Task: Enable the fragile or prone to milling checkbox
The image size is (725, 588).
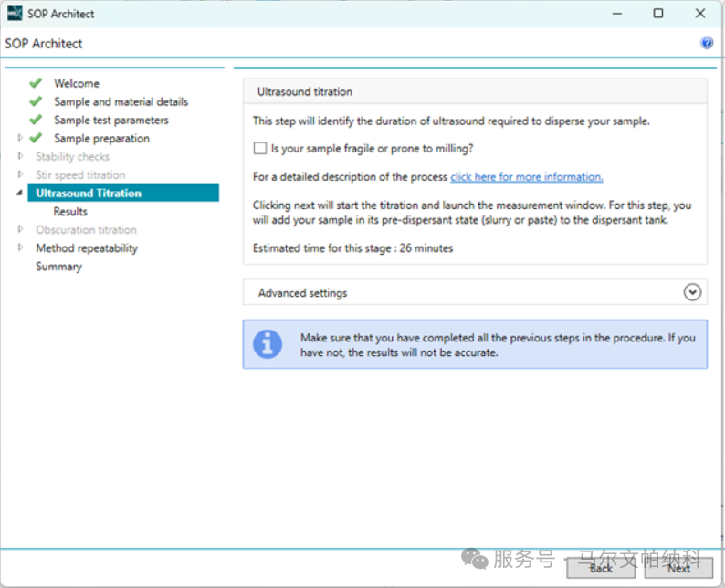Action: pos(260,148)
